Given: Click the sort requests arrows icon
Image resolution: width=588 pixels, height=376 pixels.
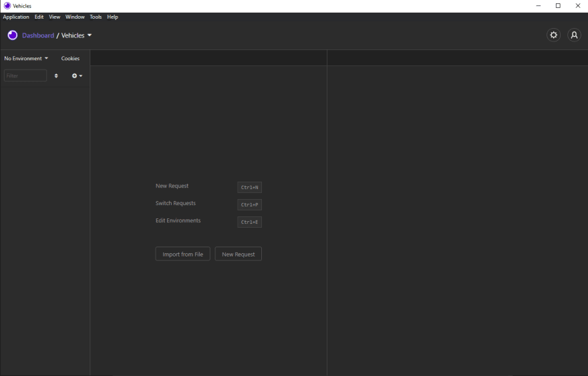Looking at the screenshot, I should (x=56, y=75).
